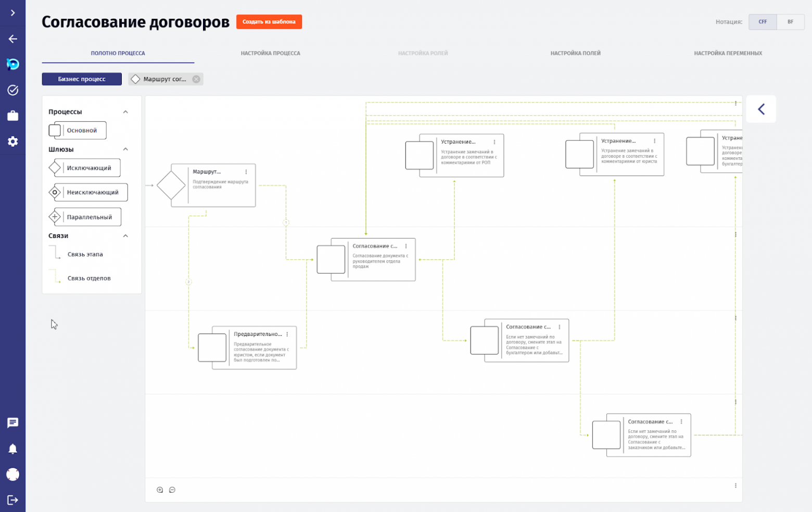Zoom in on the process canvas
Image resolution: width=812 pixels, height=512 pixels.
click(x=160, y=490)
